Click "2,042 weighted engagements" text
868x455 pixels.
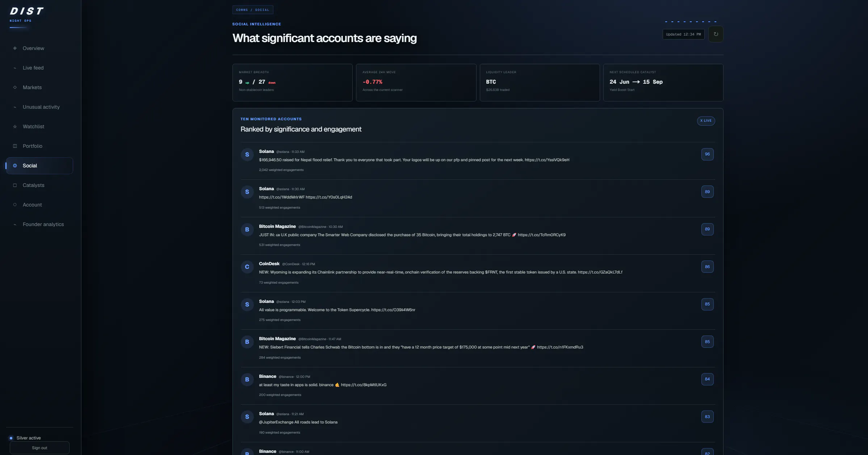tap(281, 170)
